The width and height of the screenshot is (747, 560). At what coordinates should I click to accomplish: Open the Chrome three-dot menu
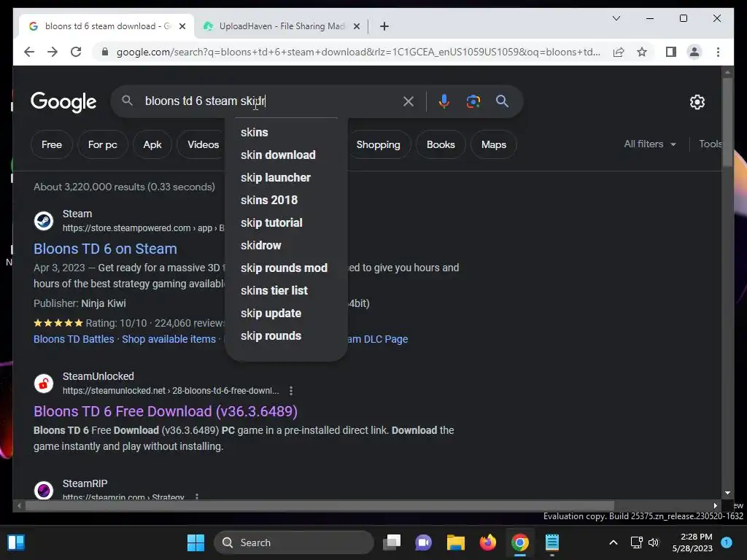(x=718, y=52)
